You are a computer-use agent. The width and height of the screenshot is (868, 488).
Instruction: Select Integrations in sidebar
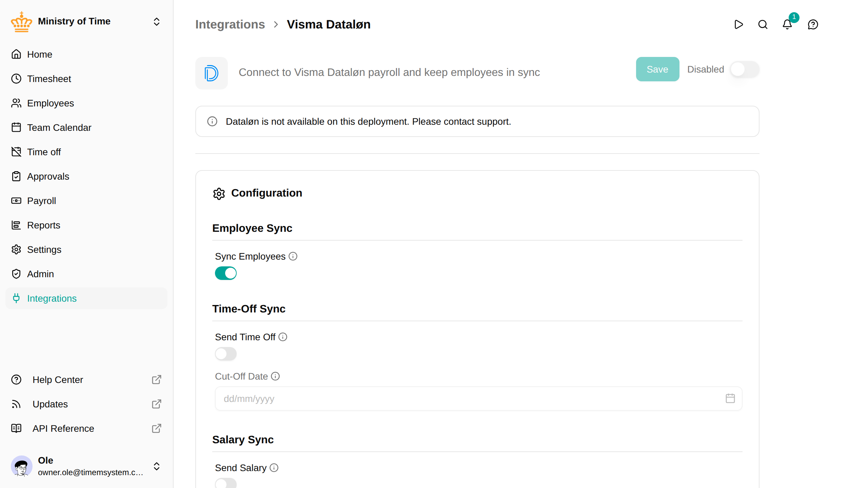point(86,298)
